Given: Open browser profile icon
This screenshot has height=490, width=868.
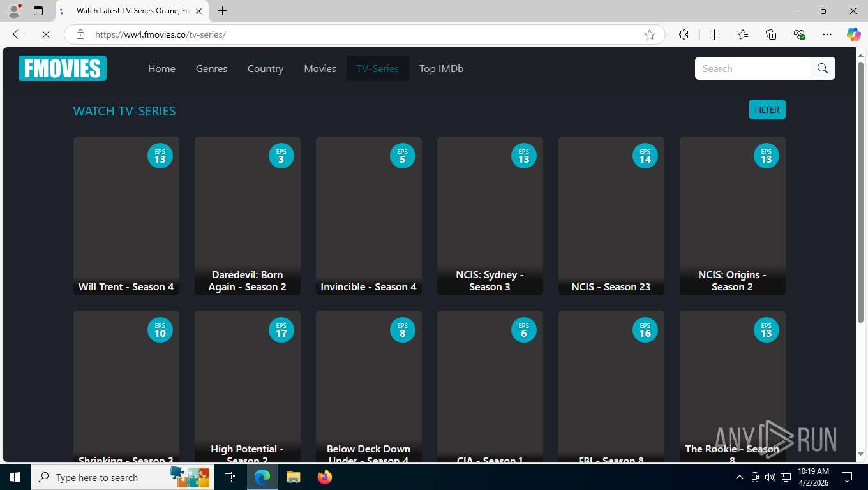Looking at the screenshot, I should 14,11.
